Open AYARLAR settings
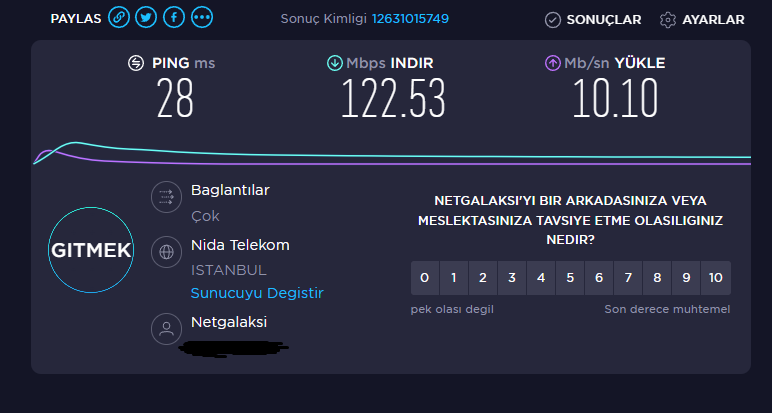Image resolution: width=772 pixels, height=413 pixels. [702, 20]
